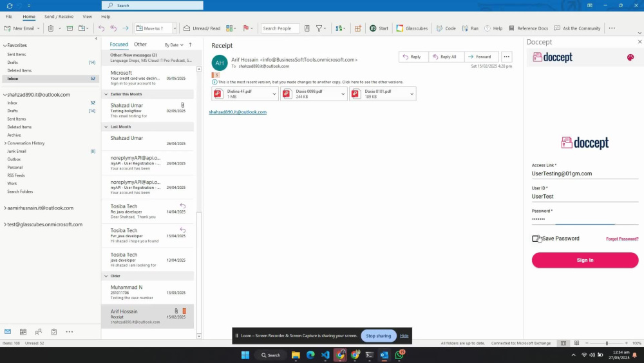Open the View tab
This screenshot has height=363, width=644.
[x=87, y=17]
